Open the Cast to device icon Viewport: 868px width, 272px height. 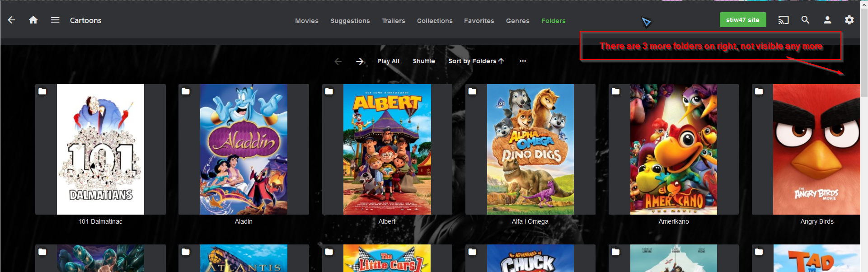[784, 20]
